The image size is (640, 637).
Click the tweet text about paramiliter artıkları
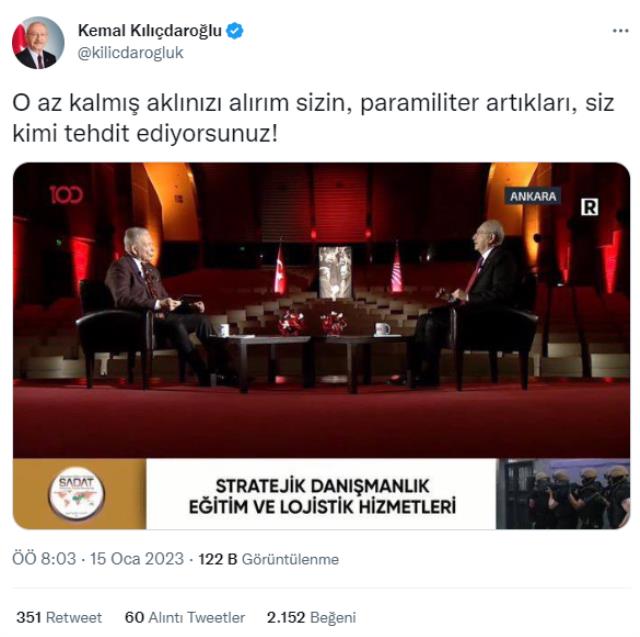tap(313, 118)
